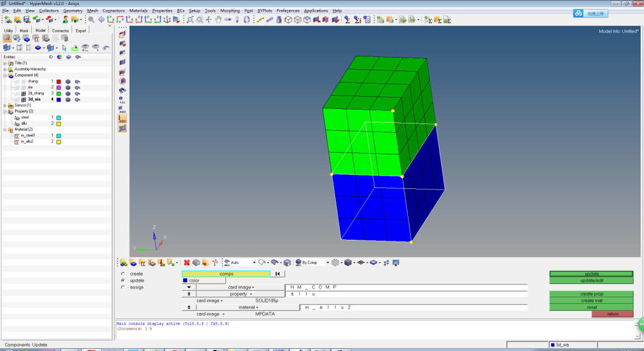
Task: Click the red return button
Action: (613, 314)
